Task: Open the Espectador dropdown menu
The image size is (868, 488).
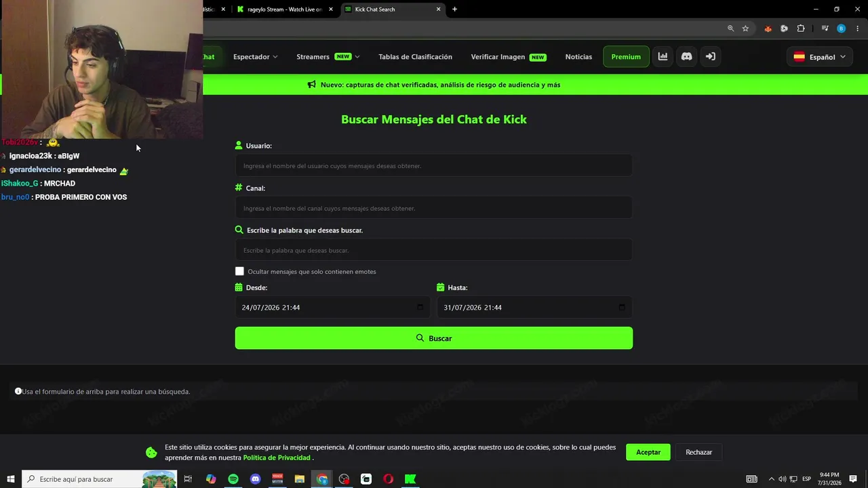Action: (x=256, y=57)
